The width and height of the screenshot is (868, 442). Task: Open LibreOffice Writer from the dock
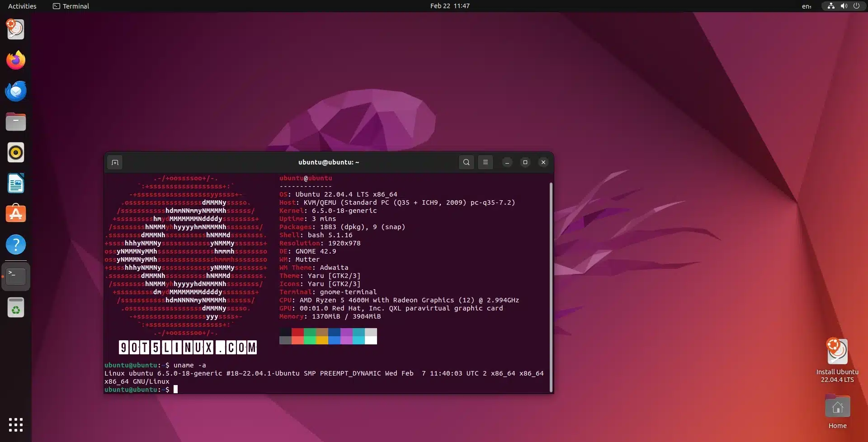(16, 183)
